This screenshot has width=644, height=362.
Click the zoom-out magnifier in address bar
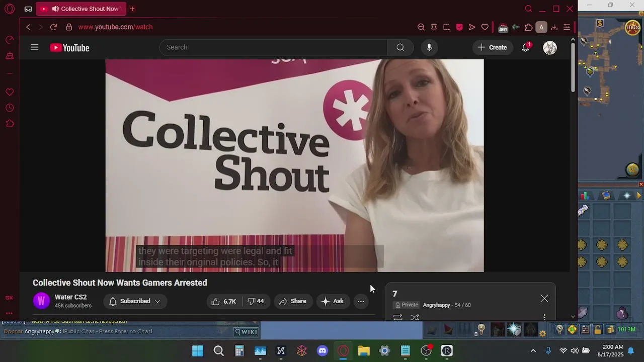point(421,27)
